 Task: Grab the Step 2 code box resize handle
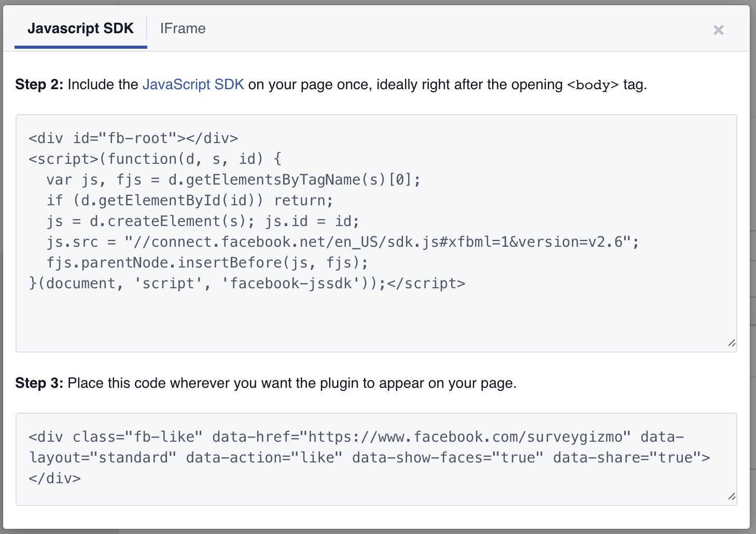pyautogui.click(x=732, y=343)
